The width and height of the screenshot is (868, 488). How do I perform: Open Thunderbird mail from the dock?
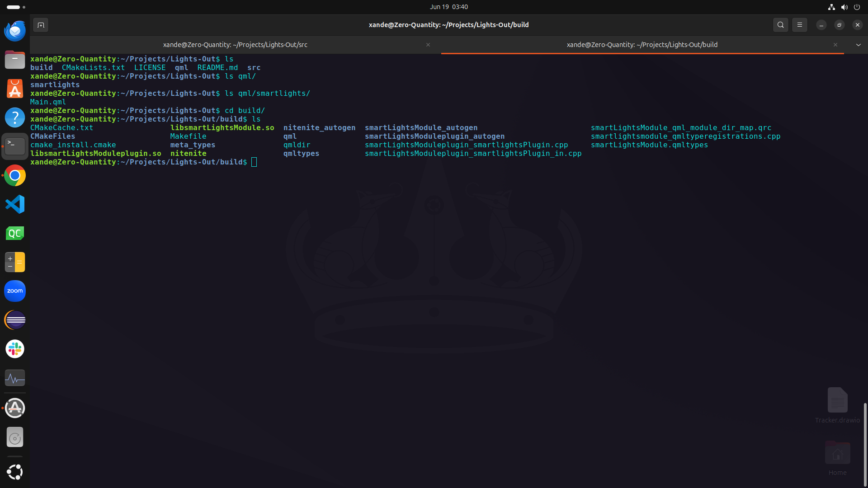[x=15, y=31]
